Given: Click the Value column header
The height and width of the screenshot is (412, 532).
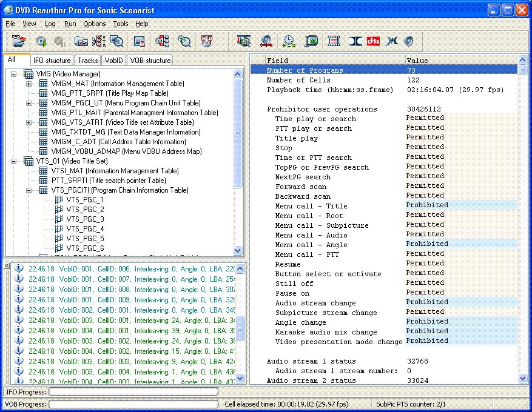Looking at the screenshot, I should pos(462,61).
